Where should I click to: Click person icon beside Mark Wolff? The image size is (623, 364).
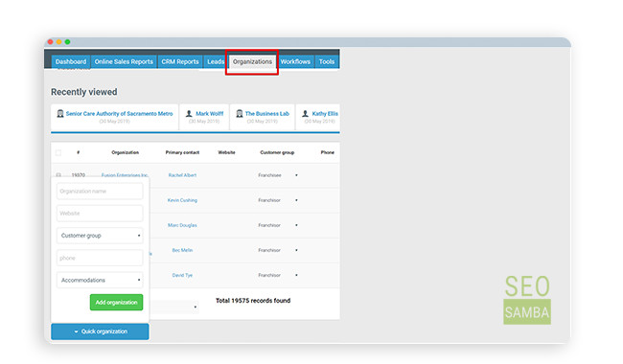coord(189,114)
